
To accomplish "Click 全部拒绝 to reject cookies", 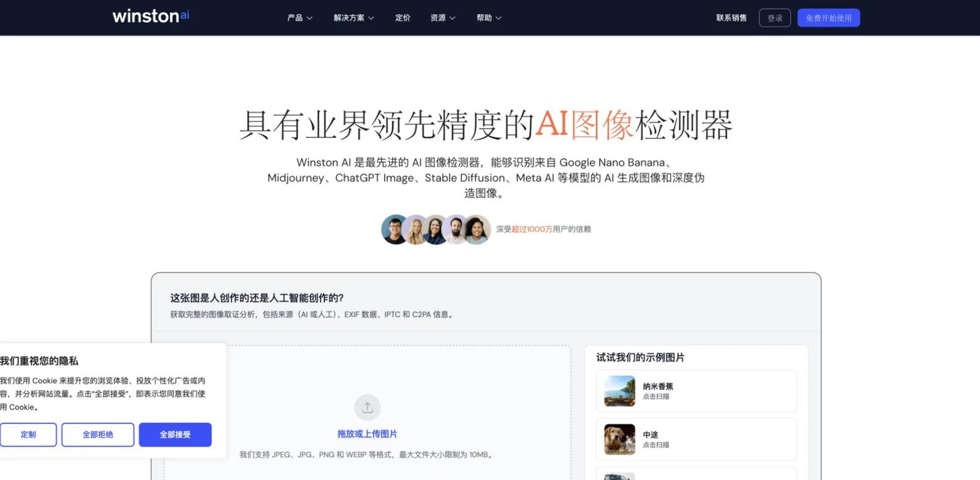I will 98,435.
